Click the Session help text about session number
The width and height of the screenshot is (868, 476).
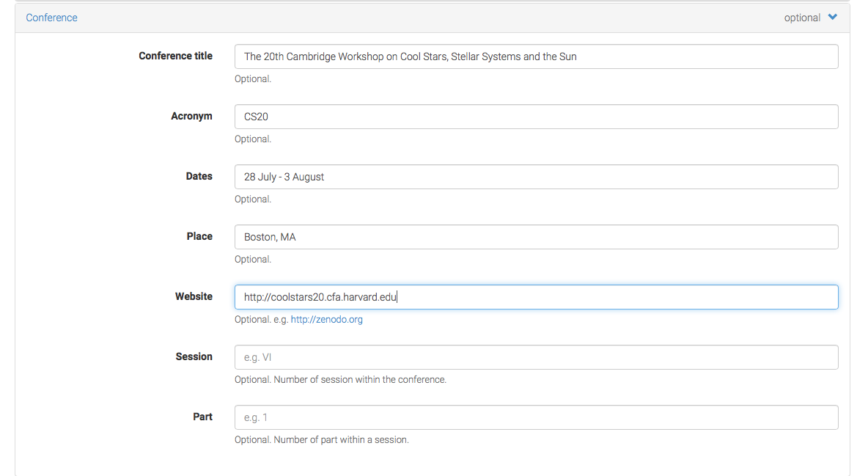pos(340,380)
